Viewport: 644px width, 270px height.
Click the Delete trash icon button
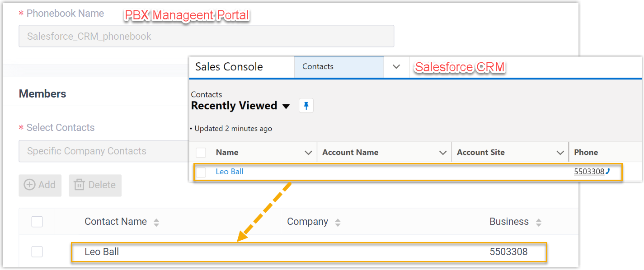tap(80, 185)
